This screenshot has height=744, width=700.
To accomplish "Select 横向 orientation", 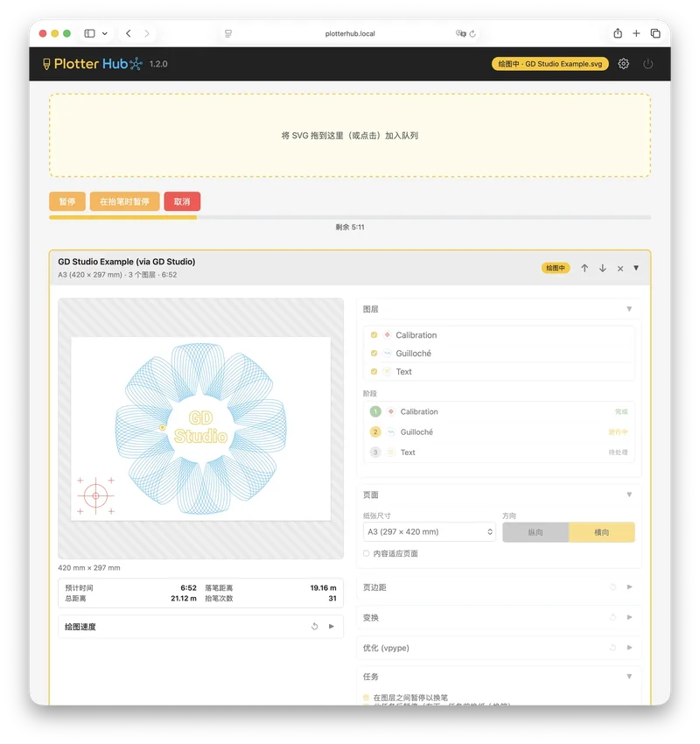I will click(601, 532).
